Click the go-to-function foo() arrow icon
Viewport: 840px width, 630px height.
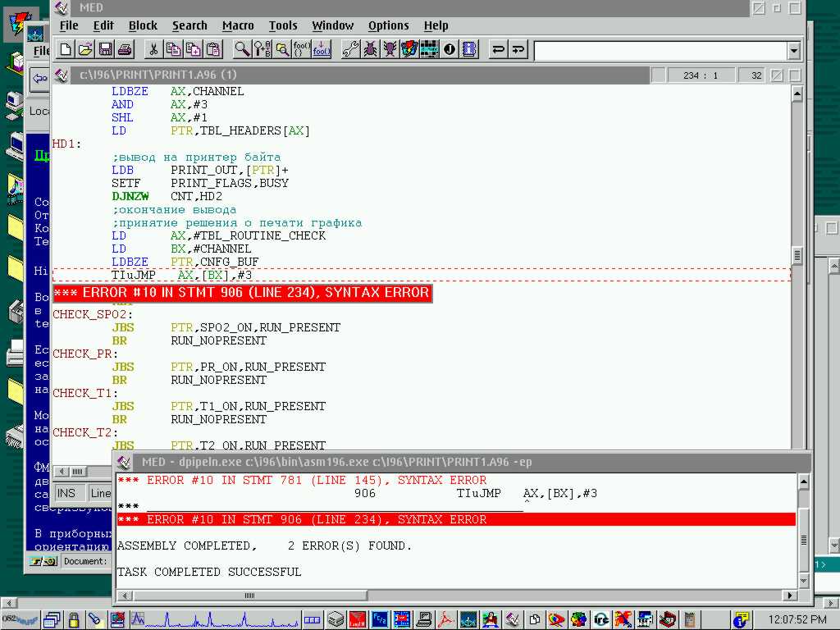pyautogui.click(x=322, y=49)
